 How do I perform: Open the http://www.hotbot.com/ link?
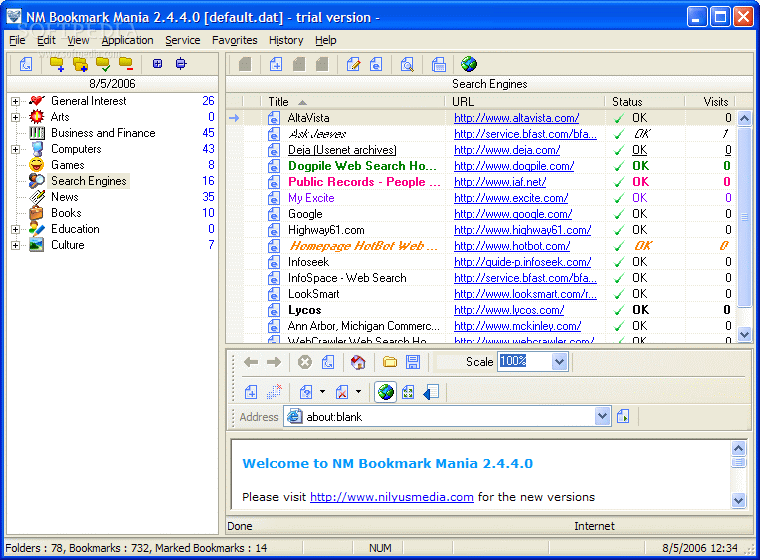(512, 246)
